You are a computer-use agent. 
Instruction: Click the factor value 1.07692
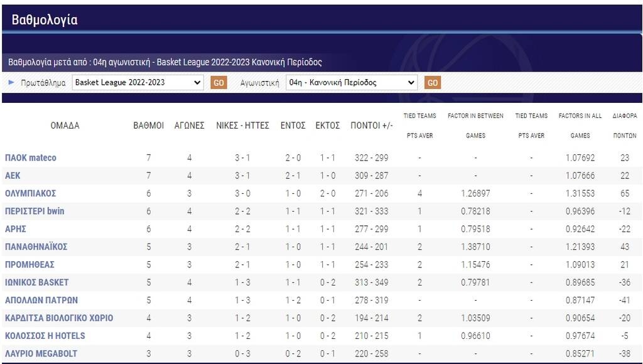(580, 158)
